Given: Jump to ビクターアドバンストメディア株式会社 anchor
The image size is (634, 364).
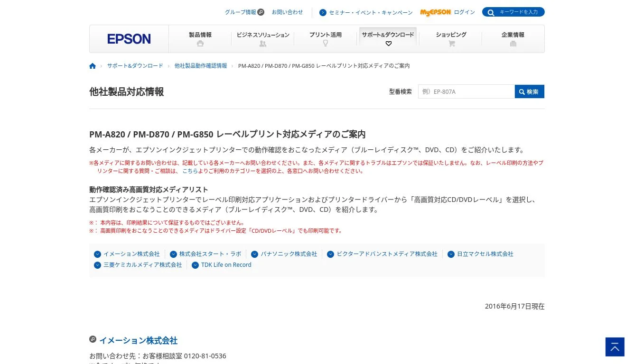Looking at the screenshot, I should coord(387,254).
